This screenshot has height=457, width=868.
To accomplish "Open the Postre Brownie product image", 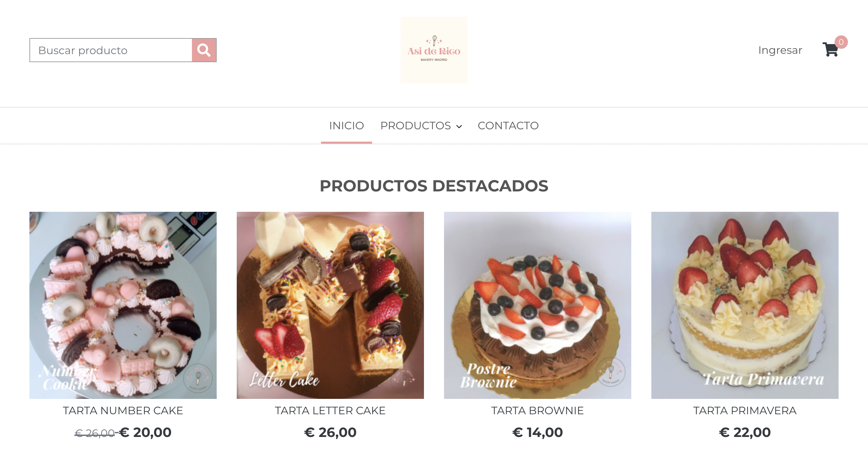I will coord(537,305).
